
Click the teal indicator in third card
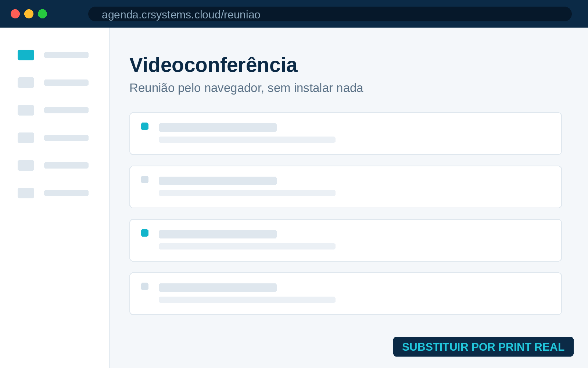pos(145,233)
